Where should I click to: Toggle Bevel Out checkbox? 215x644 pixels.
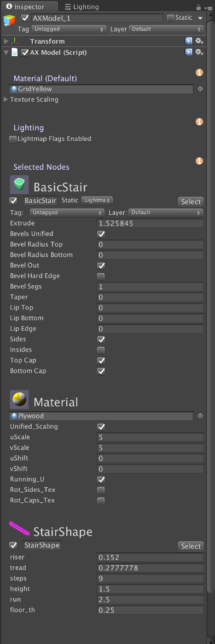tap(101, 265)
